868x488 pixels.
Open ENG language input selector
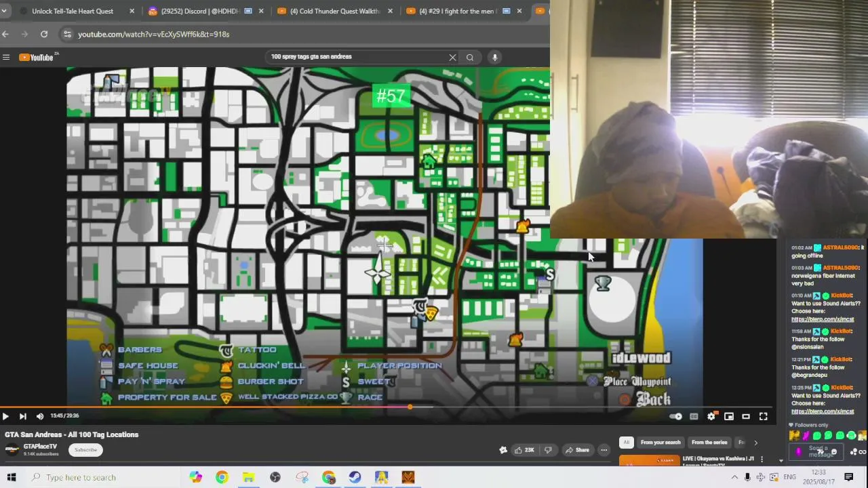789,477
